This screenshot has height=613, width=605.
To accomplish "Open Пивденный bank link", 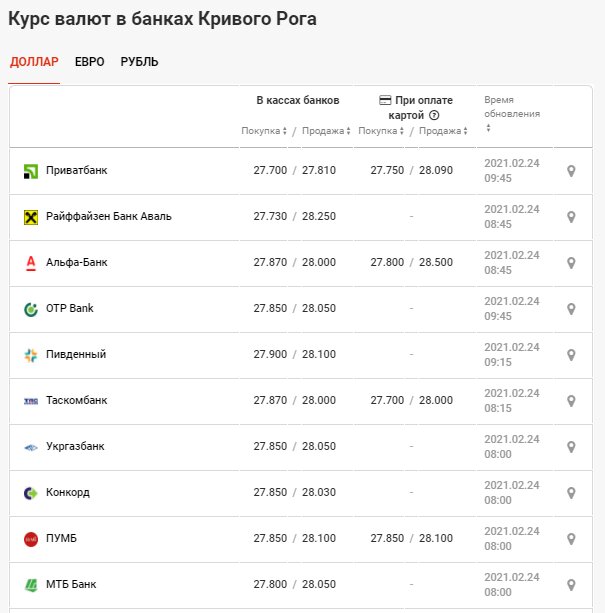I will click(76, 354).
